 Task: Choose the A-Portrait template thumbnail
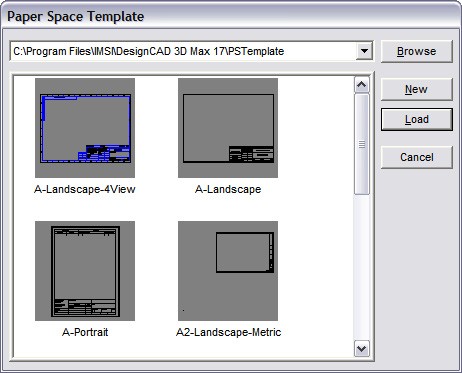(85, 271)
